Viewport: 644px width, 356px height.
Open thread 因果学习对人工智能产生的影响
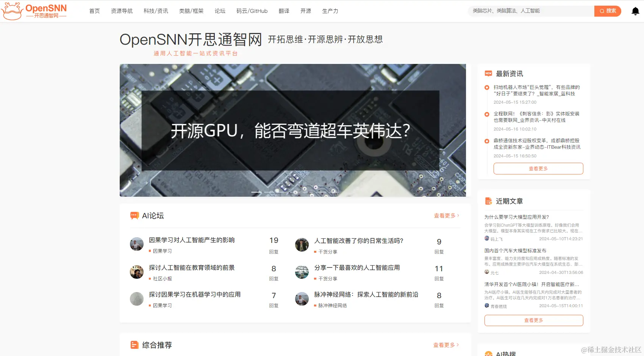[192, 240]
